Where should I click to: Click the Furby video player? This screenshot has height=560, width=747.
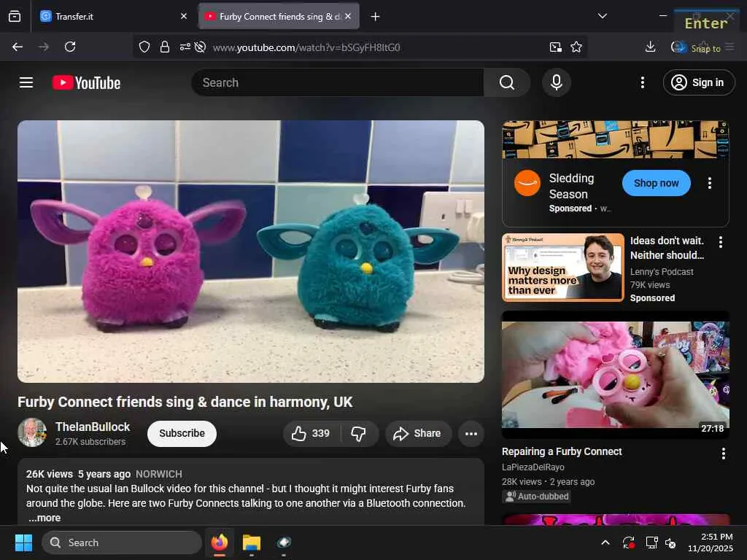pyautogui.click(x=251, y=252)
